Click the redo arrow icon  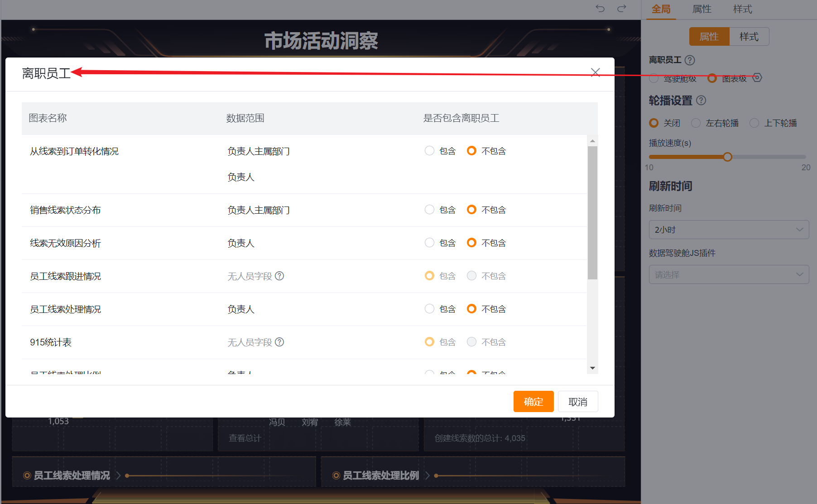622,9
